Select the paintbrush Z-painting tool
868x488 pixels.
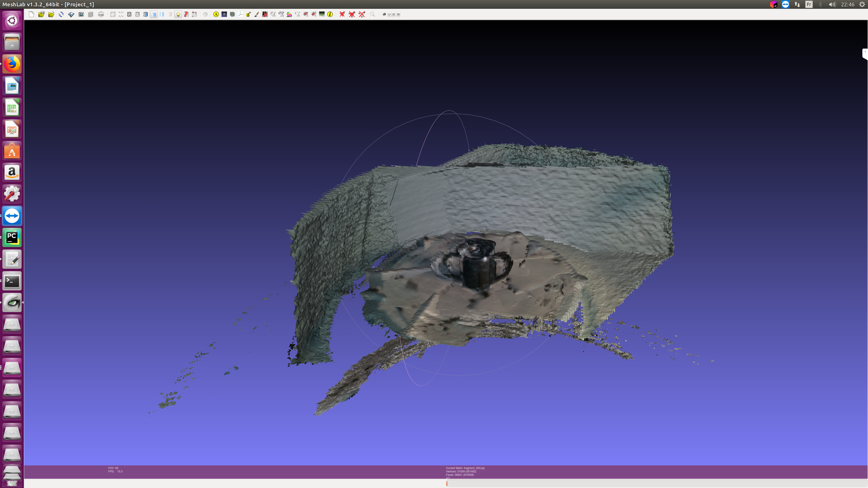coord(257,14)
